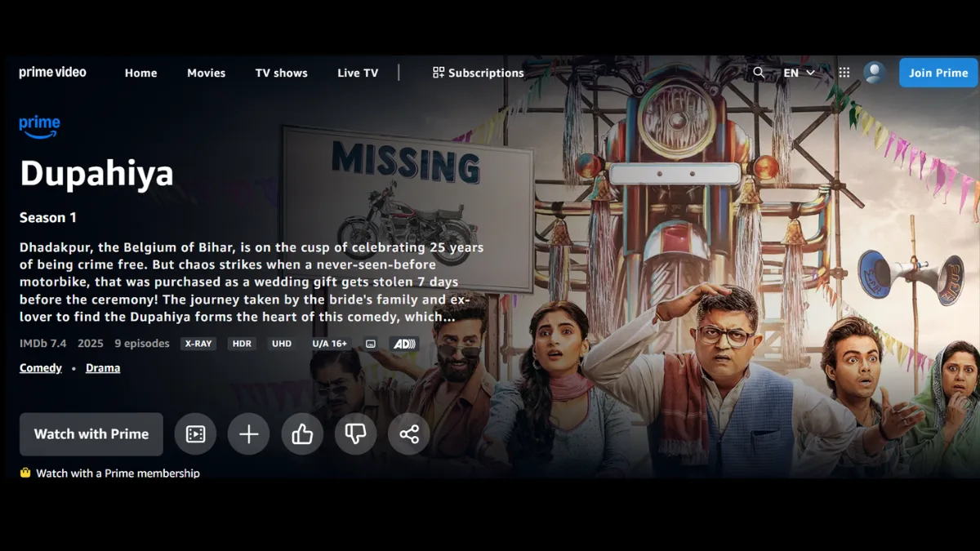
Task: Open the user profile avatar
Action: [x=875, y=73]
